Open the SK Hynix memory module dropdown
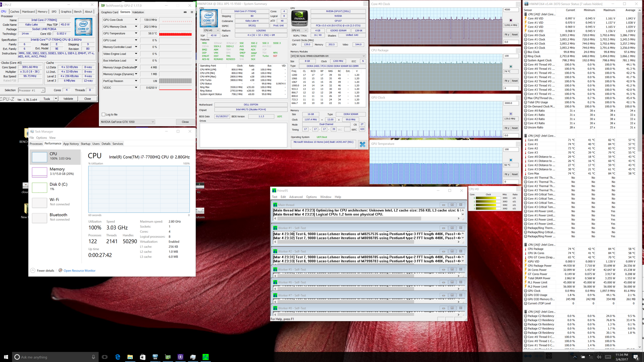 328,56
